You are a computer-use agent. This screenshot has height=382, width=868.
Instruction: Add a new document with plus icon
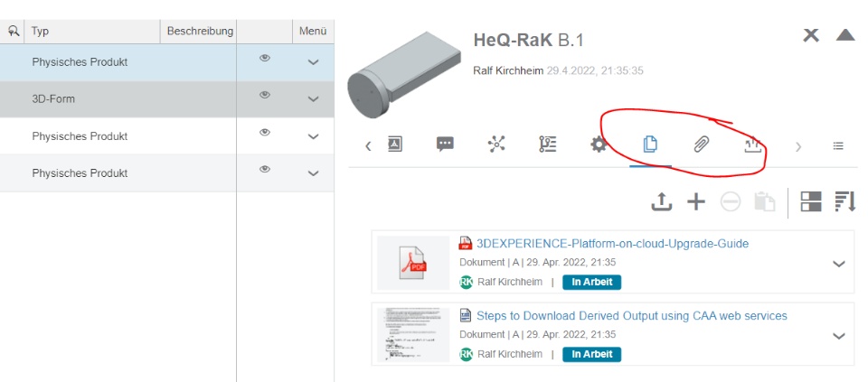[x=695, y=202]
